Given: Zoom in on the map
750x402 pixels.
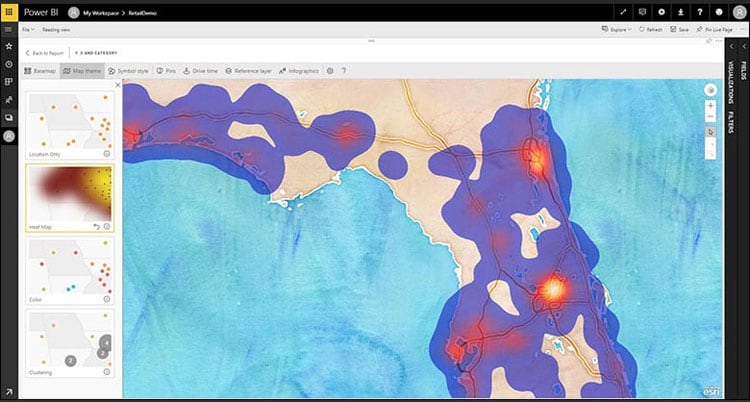Looking at the screenshot, I should point(711,106).
